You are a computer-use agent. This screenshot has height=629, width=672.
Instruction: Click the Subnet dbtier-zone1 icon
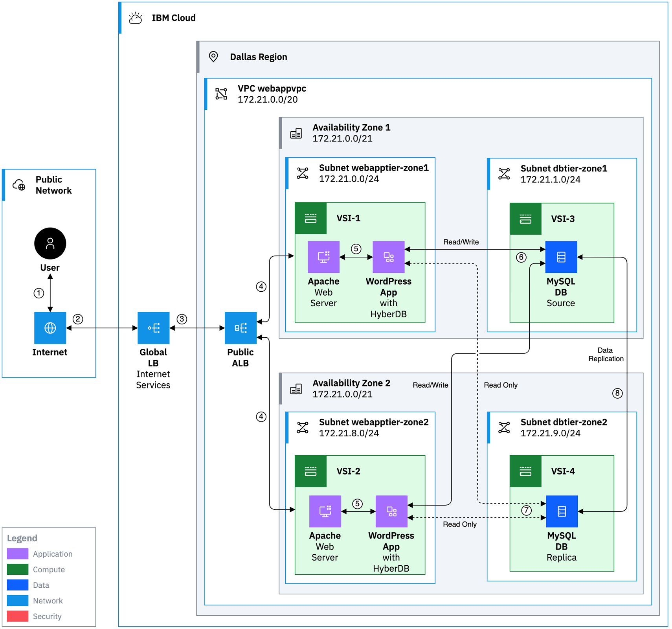tap(504, 174)
